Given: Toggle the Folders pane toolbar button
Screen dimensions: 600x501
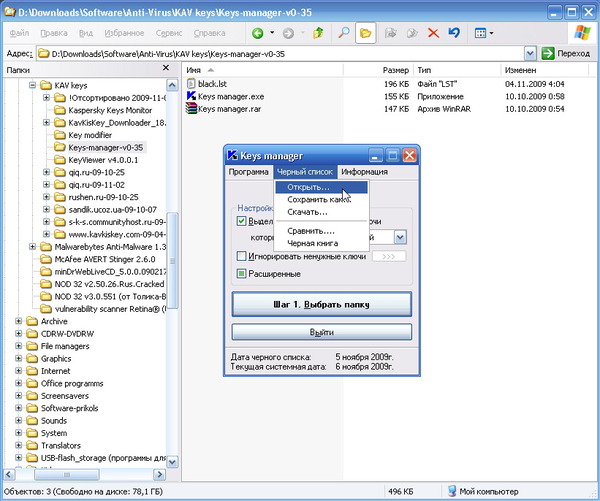Looking at the screenshot, I should coord(365,33).
